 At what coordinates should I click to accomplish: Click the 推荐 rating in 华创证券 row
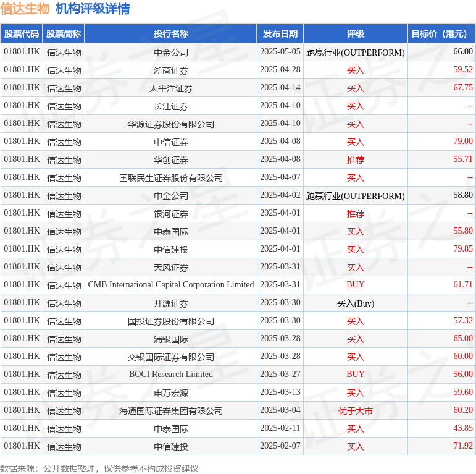click(356, 160)
